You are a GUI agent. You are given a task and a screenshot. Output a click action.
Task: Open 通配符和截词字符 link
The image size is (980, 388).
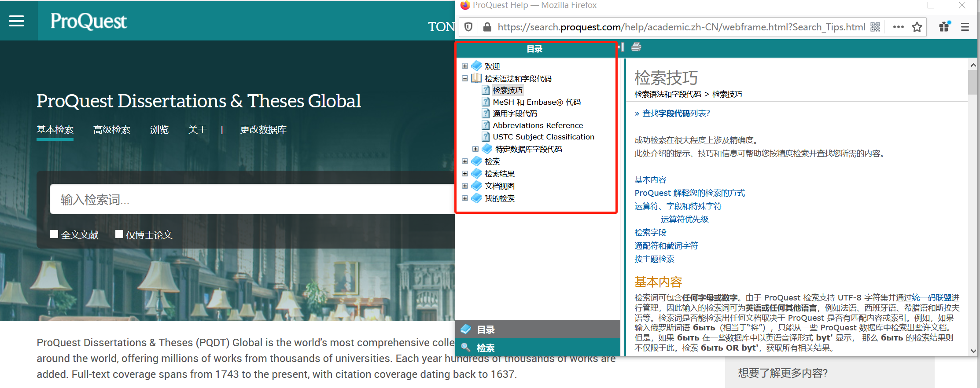(666, 245)
